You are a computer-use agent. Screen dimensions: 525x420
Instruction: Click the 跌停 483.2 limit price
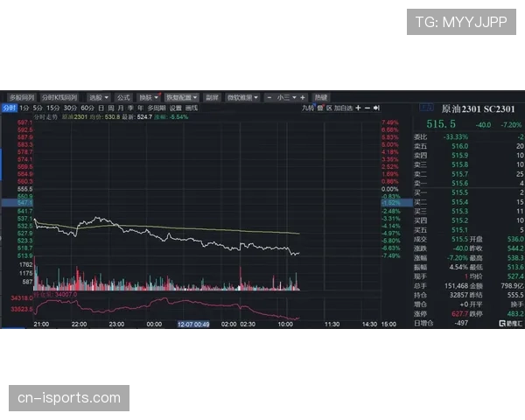(x=515, y=314)
